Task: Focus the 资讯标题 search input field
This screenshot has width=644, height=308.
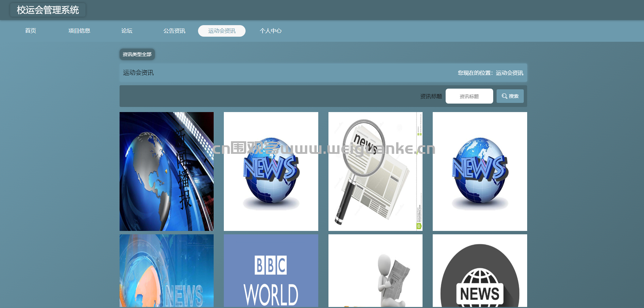Action: 469,96
